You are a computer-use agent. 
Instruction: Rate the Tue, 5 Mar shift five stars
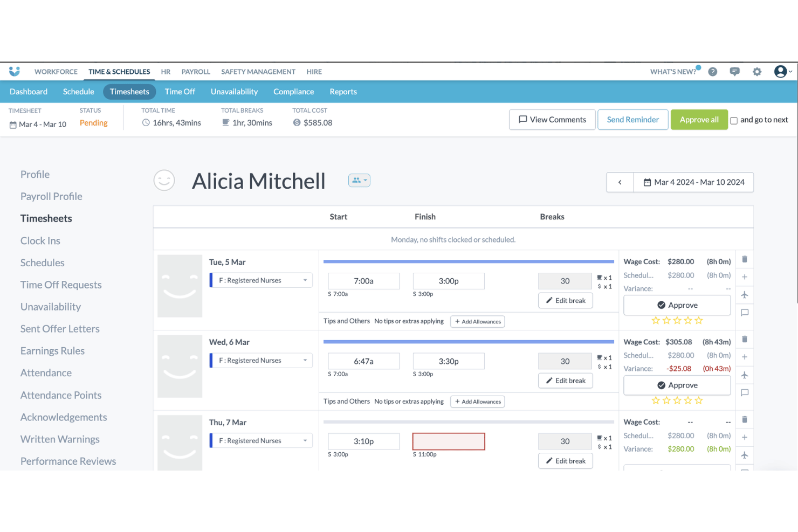click(699, 320)
